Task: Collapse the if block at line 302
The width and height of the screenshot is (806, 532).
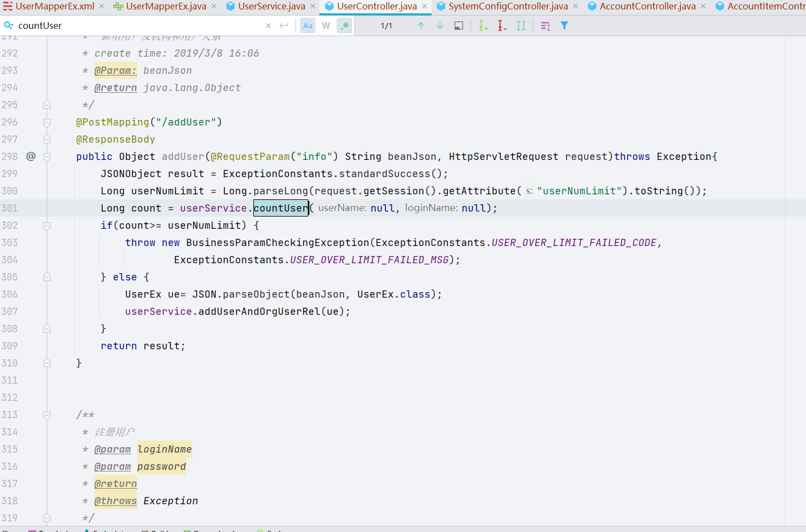Action: [x=47, y=225]
